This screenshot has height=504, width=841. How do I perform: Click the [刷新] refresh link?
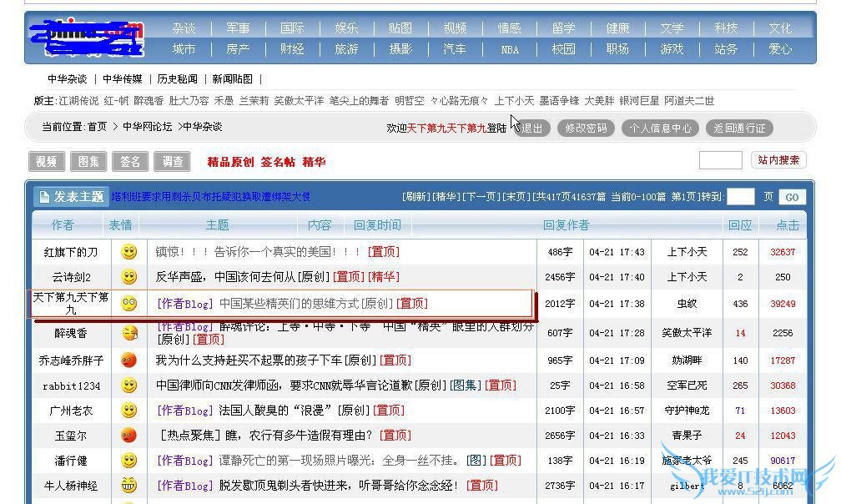point(417,197)
